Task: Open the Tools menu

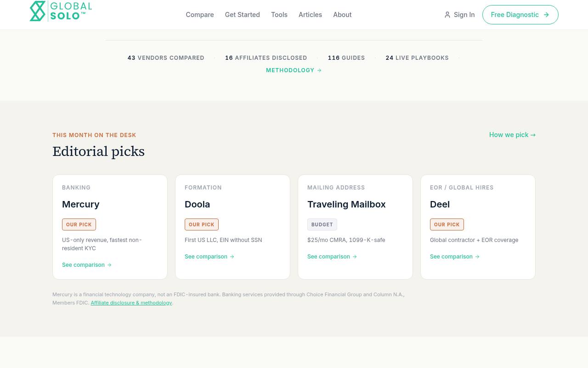Action: coord(279,15)
